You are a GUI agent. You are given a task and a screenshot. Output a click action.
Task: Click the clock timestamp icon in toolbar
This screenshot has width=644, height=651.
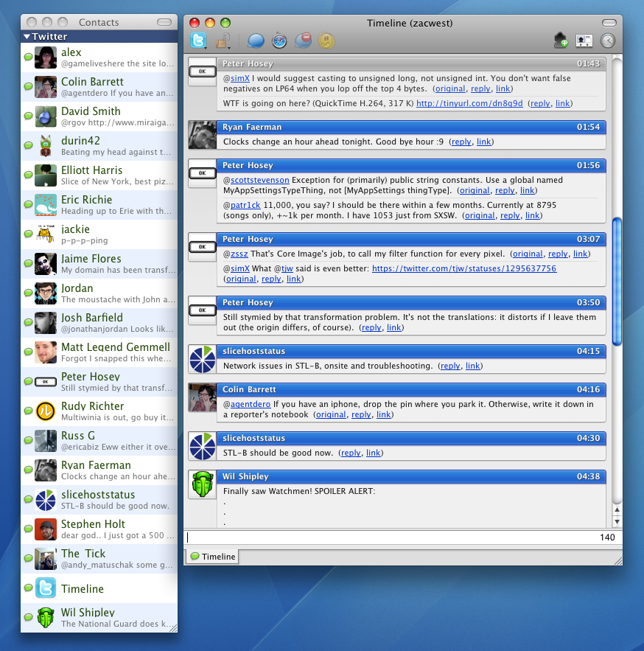[607, 41]
